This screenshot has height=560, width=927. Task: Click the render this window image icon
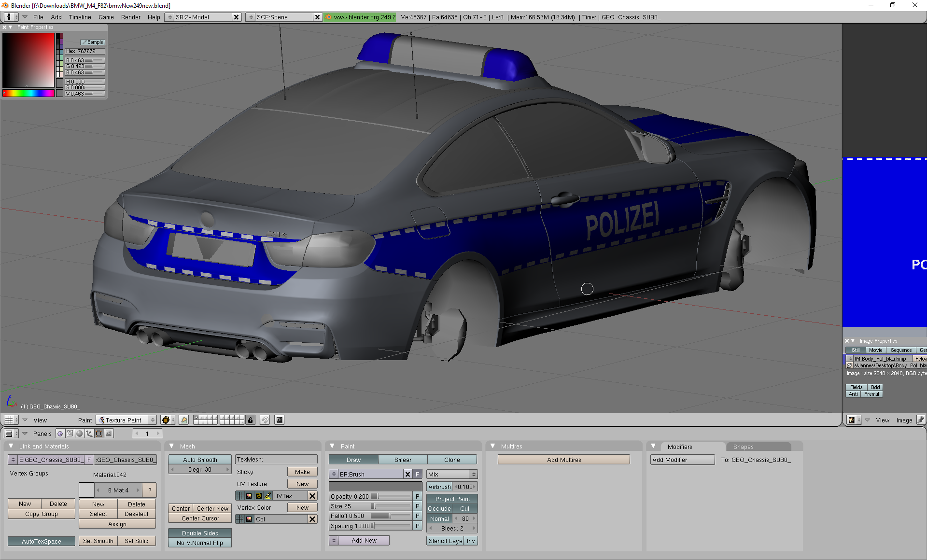(x=279, y=420)
